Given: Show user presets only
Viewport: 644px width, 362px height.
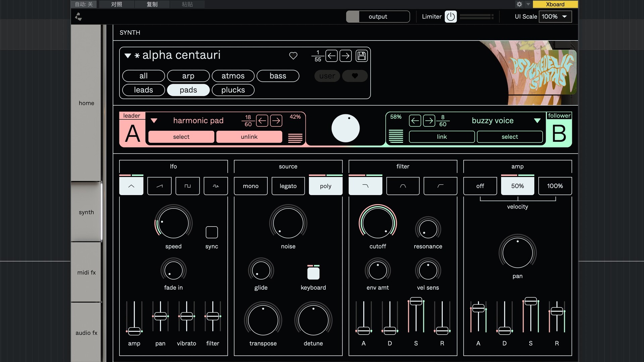Looking at the screenshot, I should [327, 76].
